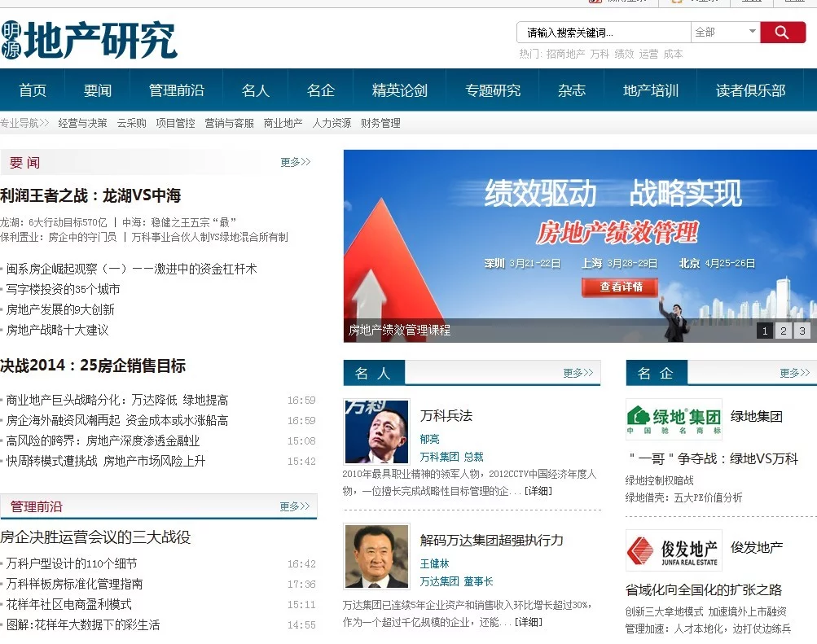Click 更多>> in the 要闻 section
This screenshot has height=644, width=817.
tap(296, 162)
